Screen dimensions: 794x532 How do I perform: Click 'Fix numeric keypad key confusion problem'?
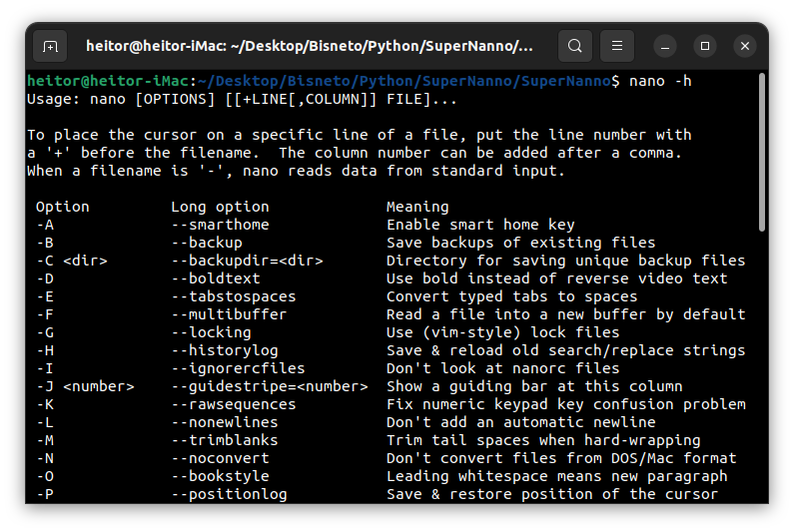tap(565, 404)
